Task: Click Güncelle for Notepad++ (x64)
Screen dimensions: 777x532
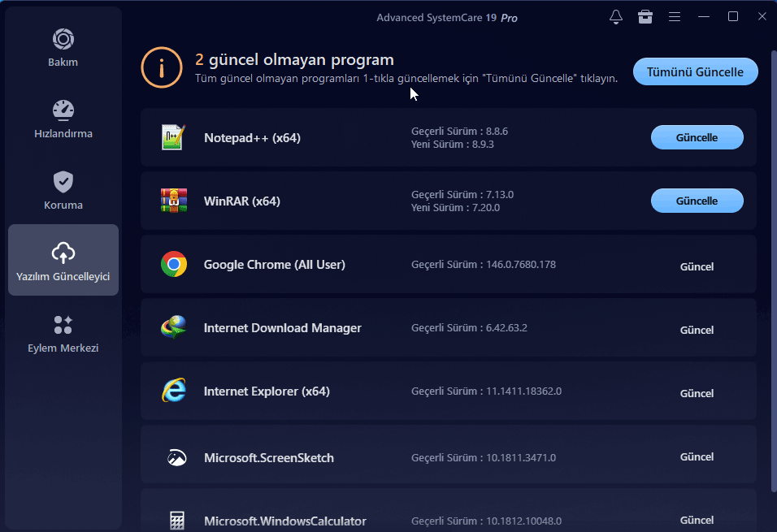Action: (697, 137)
